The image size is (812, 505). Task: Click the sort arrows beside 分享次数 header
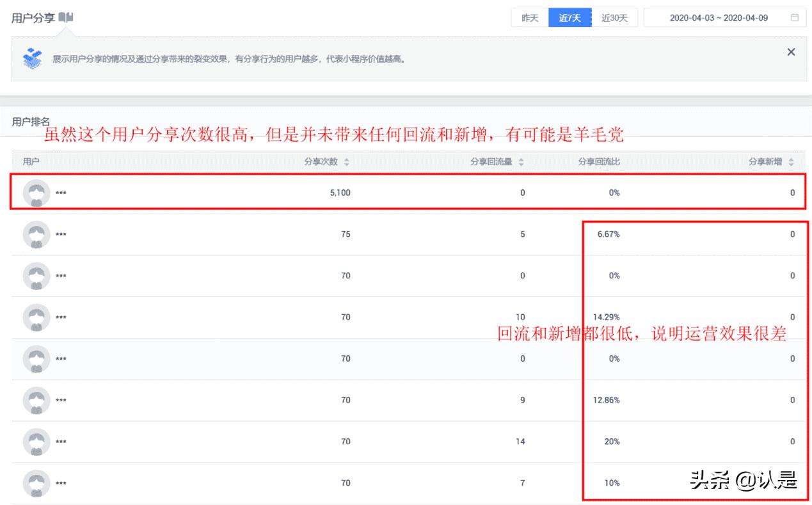click(347, 162)
